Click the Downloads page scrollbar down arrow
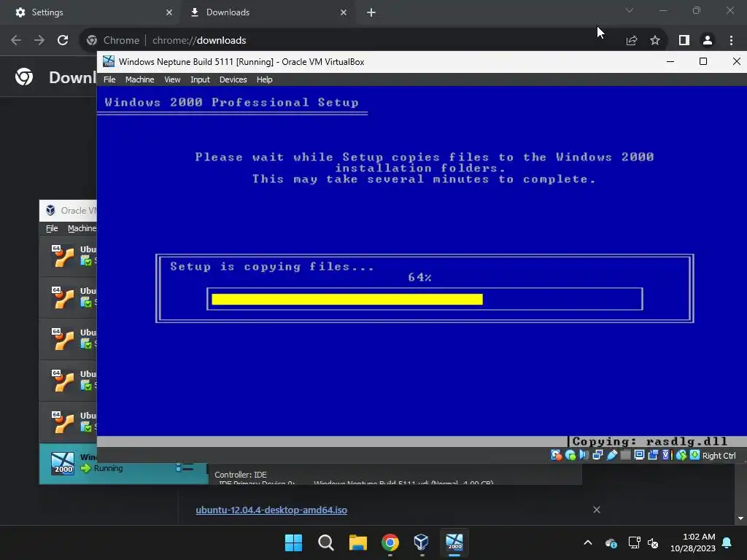Image resolution: width=747 pixels, height=560 pixels. pos(741,518)
